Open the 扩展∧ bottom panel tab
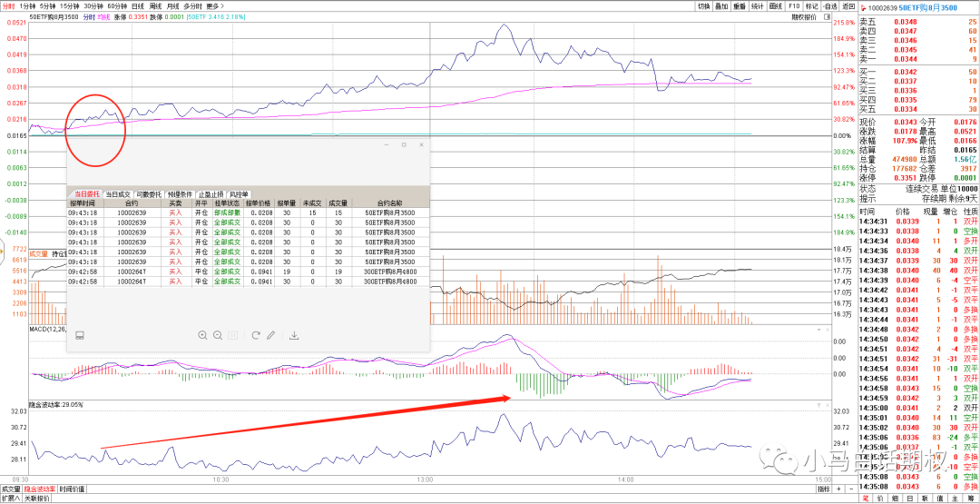Screen dimensions: 980x504 click(x=11, y=499)
